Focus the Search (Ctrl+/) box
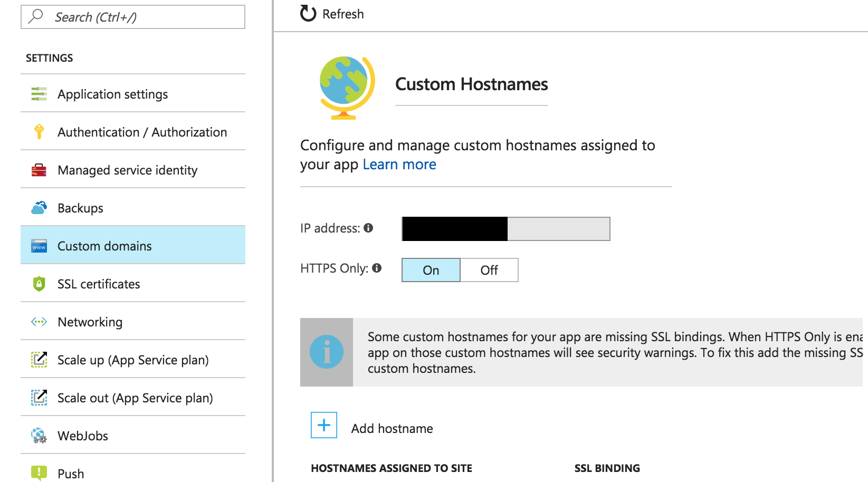The height and width of the screenshot is (482, 868). pos(133,17)
